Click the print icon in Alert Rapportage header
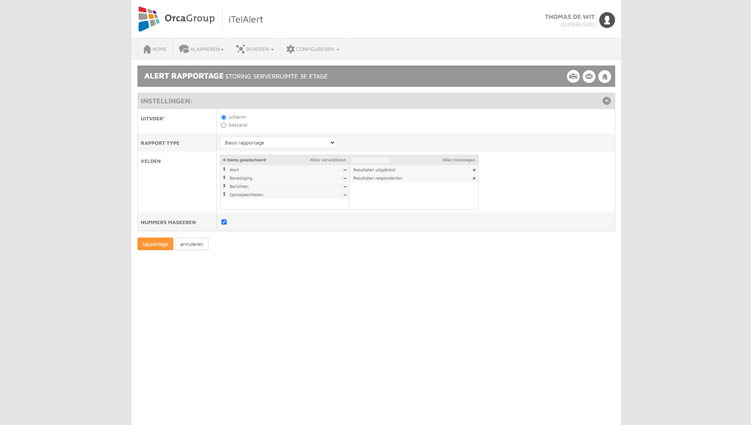The image size is (751, 425). 573,76
